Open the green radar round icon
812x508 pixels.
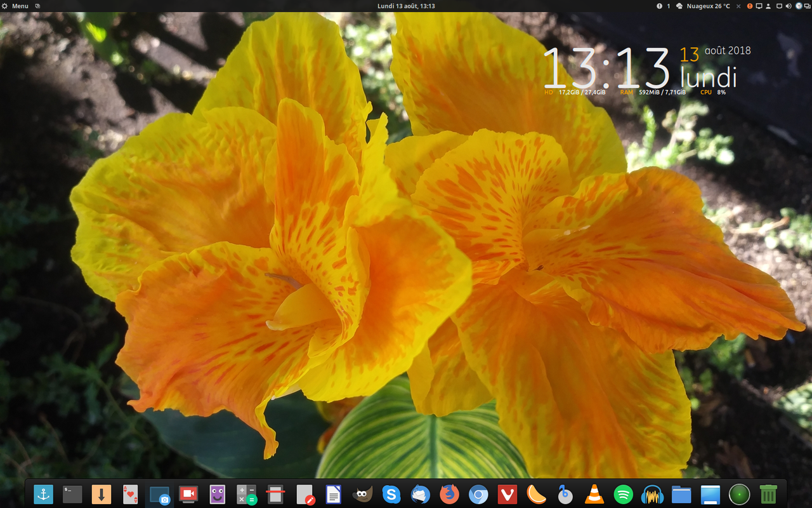(740, 494)
